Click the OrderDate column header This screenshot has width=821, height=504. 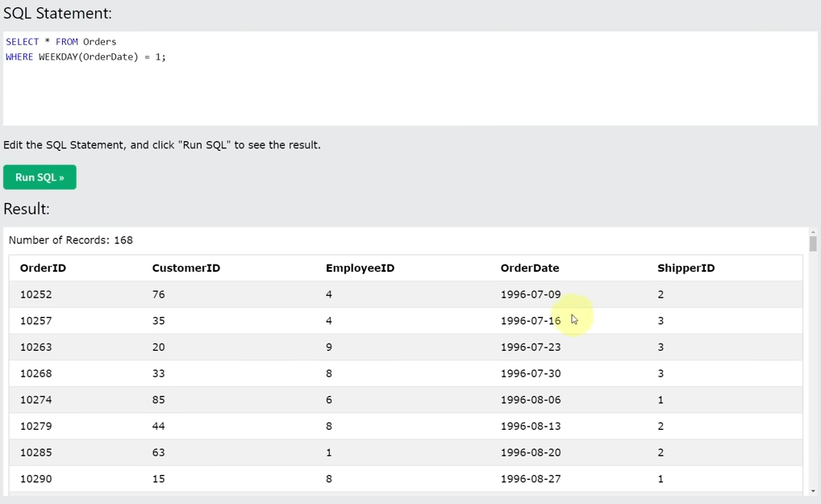pyautogui.click(x=530, y=268)
